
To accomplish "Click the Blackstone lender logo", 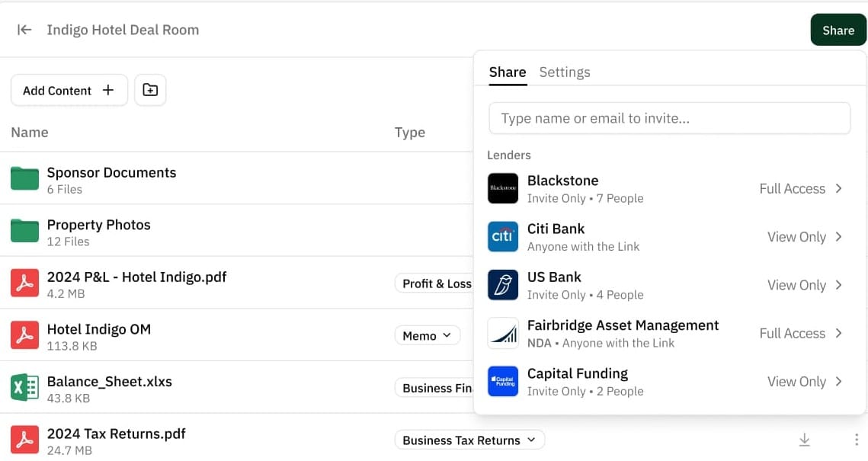I will coord(503,188).
